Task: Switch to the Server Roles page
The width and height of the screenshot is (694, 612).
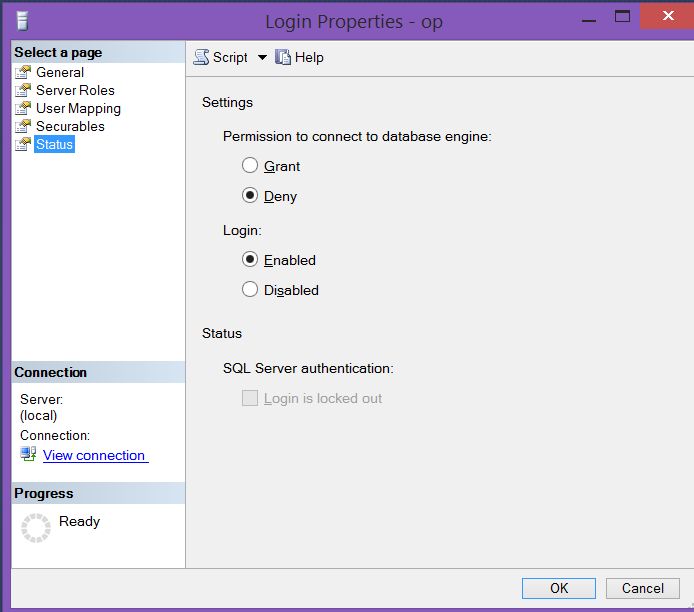Action: [x=75, y=90]
